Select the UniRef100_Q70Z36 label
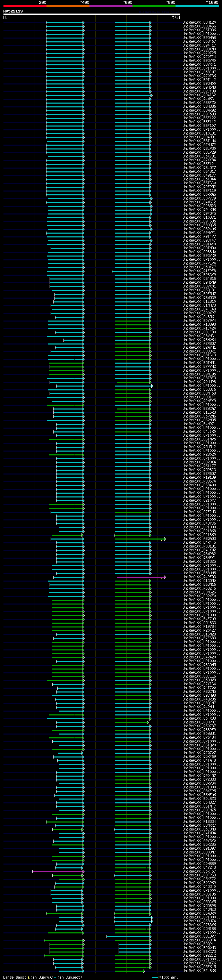222x980 pixels. (x=199, y=76)
